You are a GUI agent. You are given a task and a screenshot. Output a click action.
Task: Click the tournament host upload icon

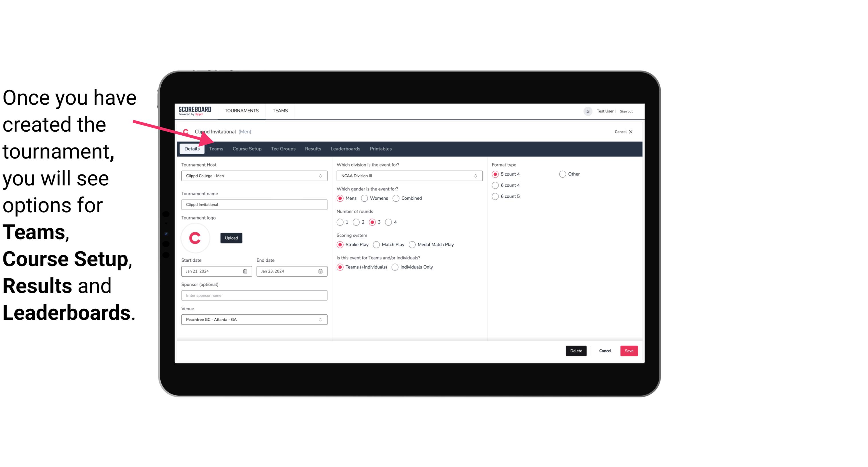231,238
